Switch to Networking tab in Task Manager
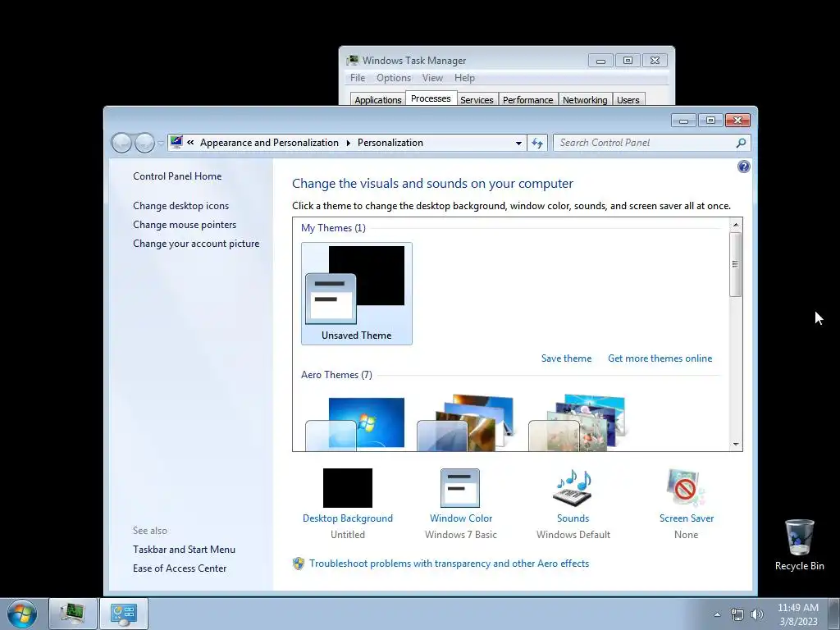The image size is (840, 630). click(x=585, y=99)
